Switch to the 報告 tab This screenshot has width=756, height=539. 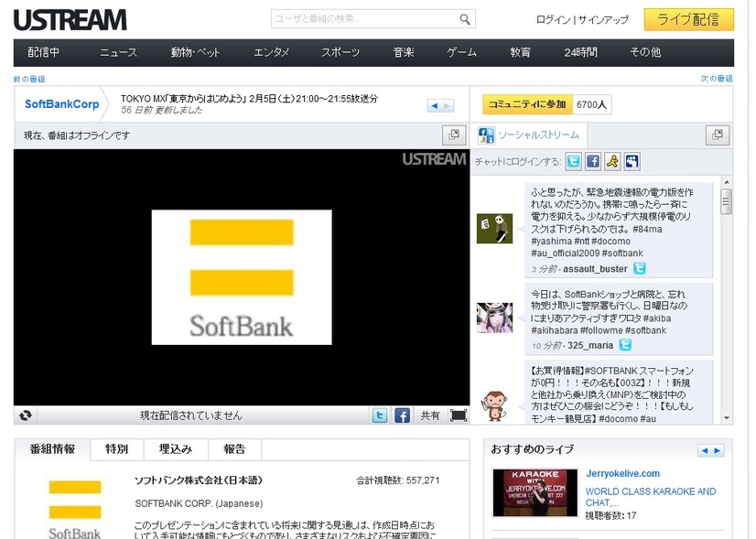[x=234, y=449]
